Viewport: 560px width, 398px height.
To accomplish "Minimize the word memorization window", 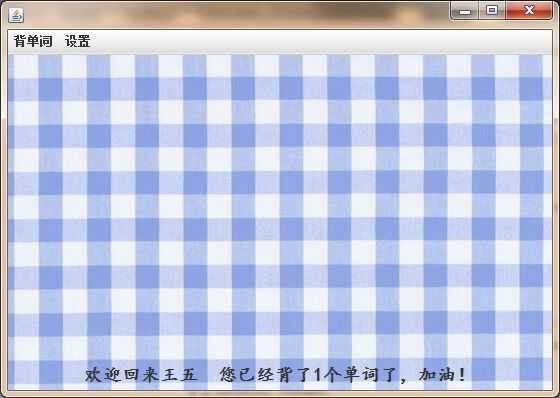I will pos(465,11).
